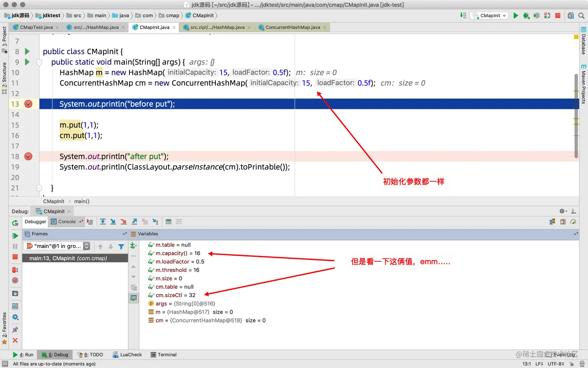Toggle showing watches in the variables view
The height and width of the screenshot is (368, 588).
133,298
